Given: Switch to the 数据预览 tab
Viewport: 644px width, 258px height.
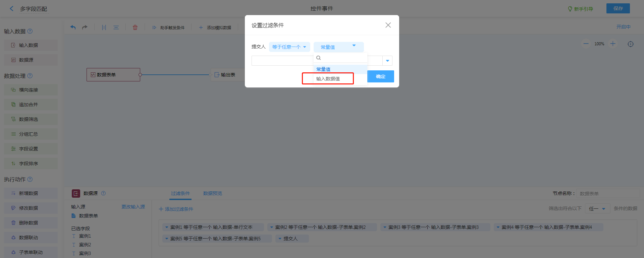Looking at the screenshot, I should (212, 193).
